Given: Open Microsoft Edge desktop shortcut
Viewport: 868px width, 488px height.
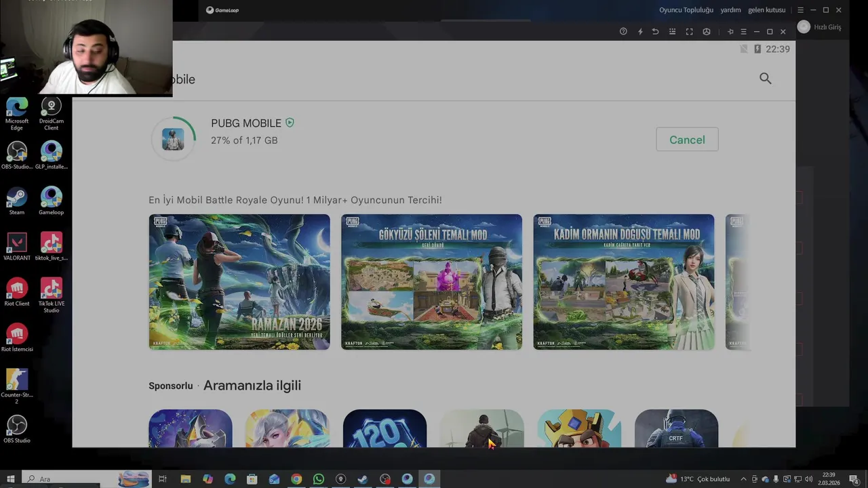Looking at the screenshot, I should 17,114.
